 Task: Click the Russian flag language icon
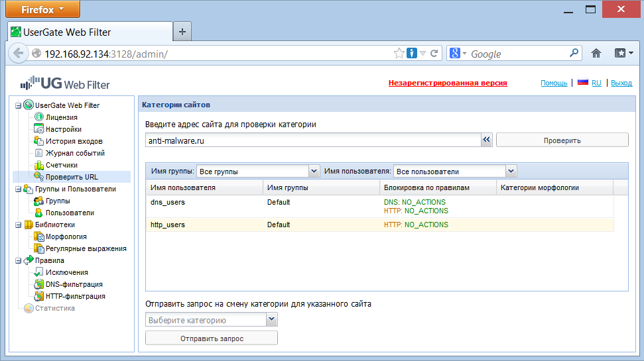[583, 83]
